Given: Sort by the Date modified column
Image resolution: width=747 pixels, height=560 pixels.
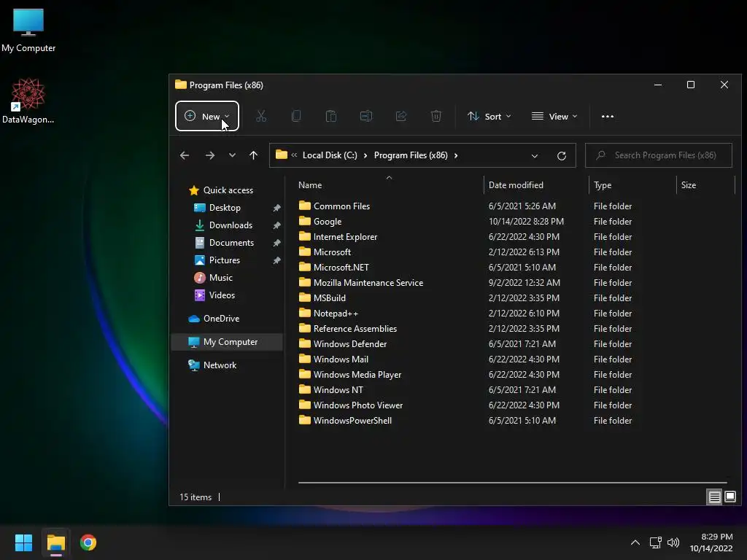Looking at the screenshot, I should coord(516,184).
